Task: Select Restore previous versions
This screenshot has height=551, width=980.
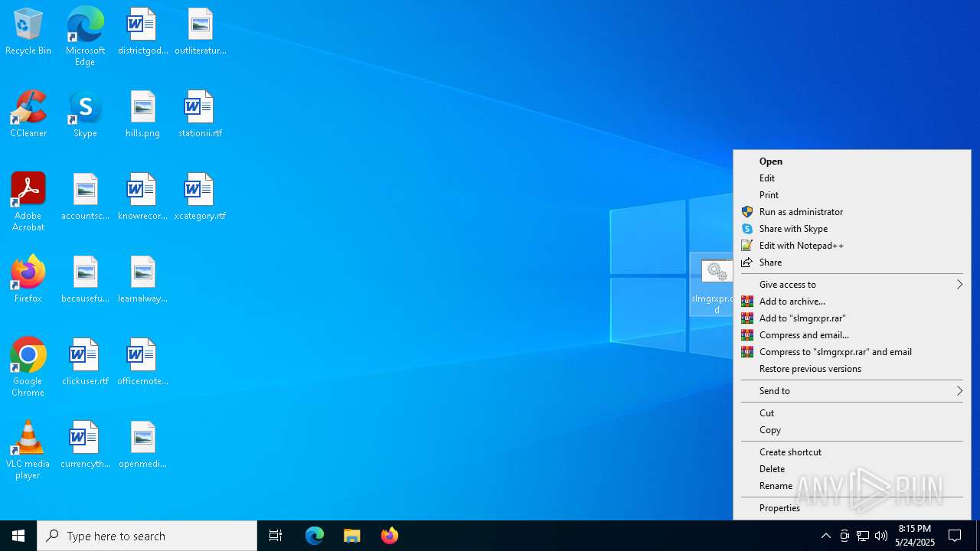Action: (x=852, y=369)
